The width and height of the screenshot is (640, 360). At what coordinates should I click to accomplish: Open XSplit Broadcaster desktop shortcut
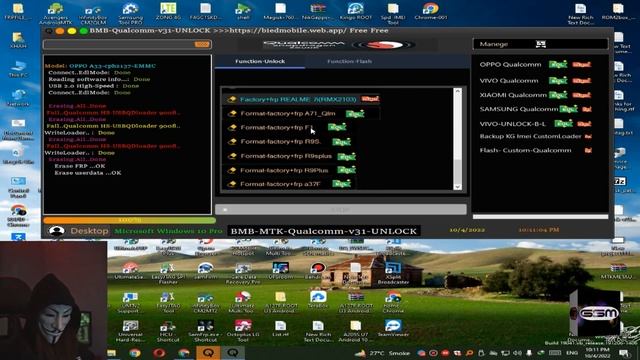pyautogui.click(x=393, y=273)
